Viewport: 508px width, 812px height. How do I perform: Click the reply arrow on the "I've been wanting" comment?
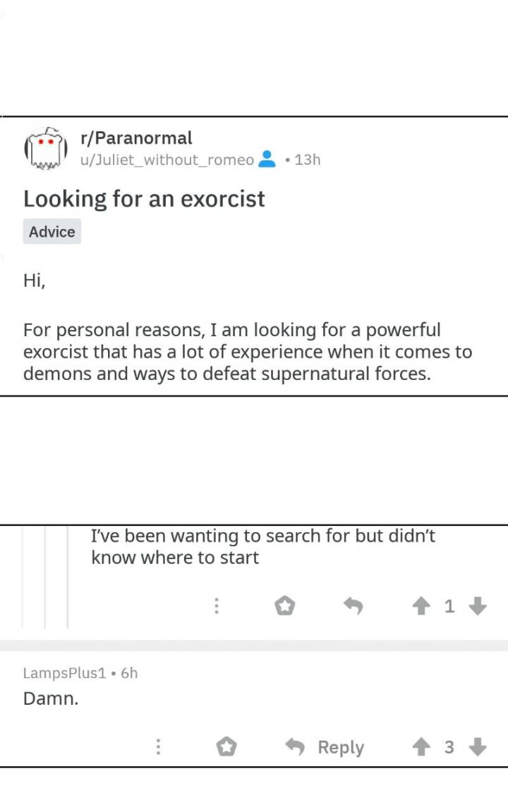(353, 605)
